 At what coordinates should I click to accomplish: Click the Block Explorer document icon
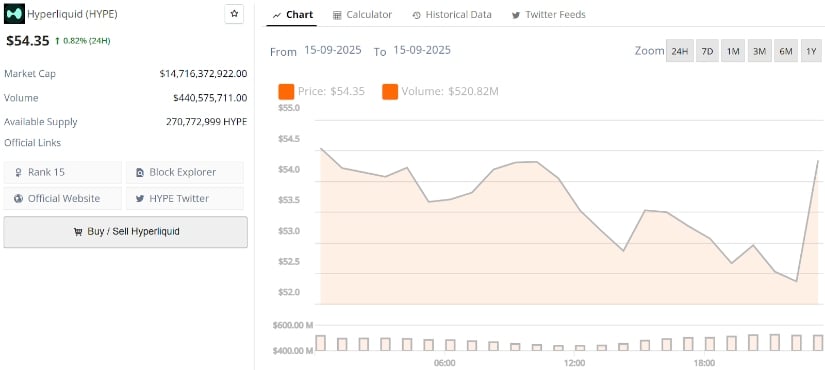[140, 172]
